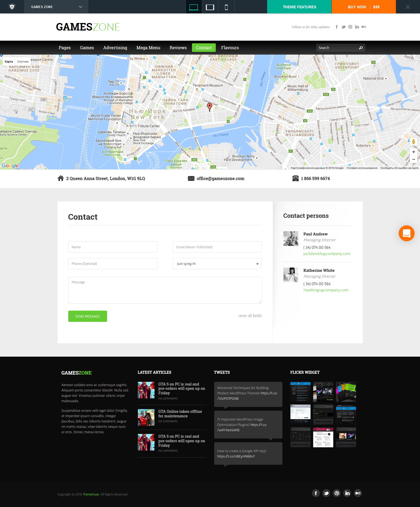
Task: Switch map to Спутник satellite view
Action: 23,62
